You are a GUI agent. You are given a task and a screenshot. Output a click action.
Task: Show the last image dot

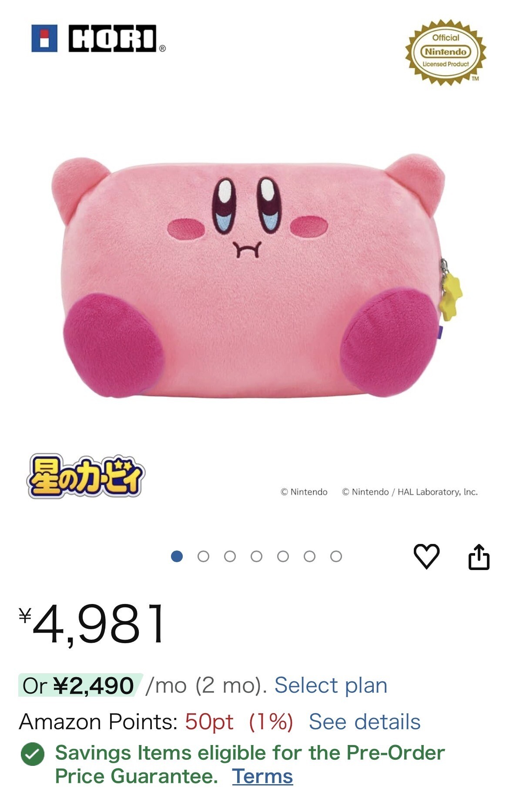coord(336,556)
